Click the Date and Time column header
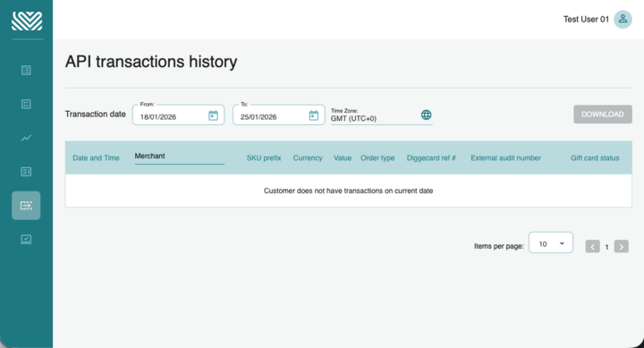The width and height of the screenshot is (644, 348). click(96, 157)
